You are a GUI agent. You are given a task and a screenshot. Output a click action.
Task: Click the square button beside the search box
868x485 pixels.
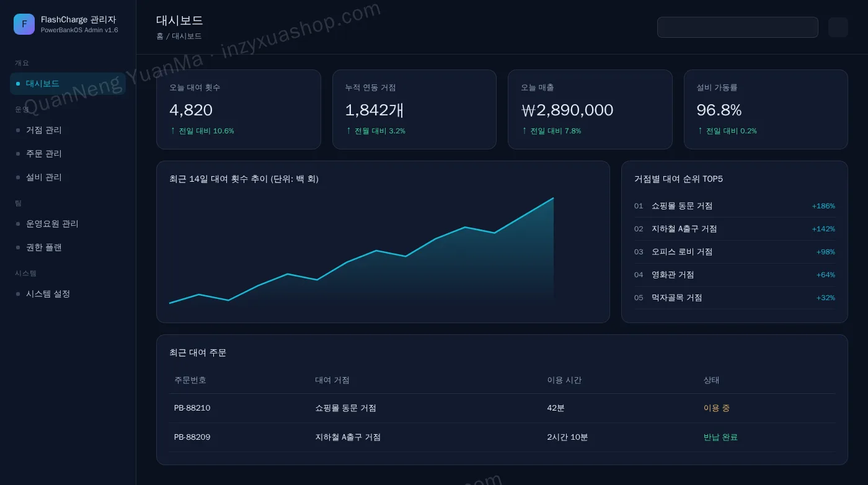(838, 27)
